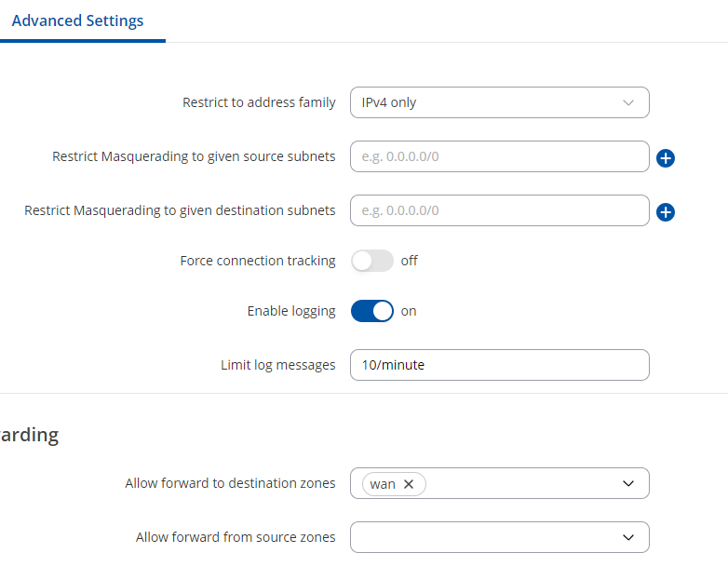Click the 'Limit log messages' label
Screen dimensions: 728x580
coord(277,365)
